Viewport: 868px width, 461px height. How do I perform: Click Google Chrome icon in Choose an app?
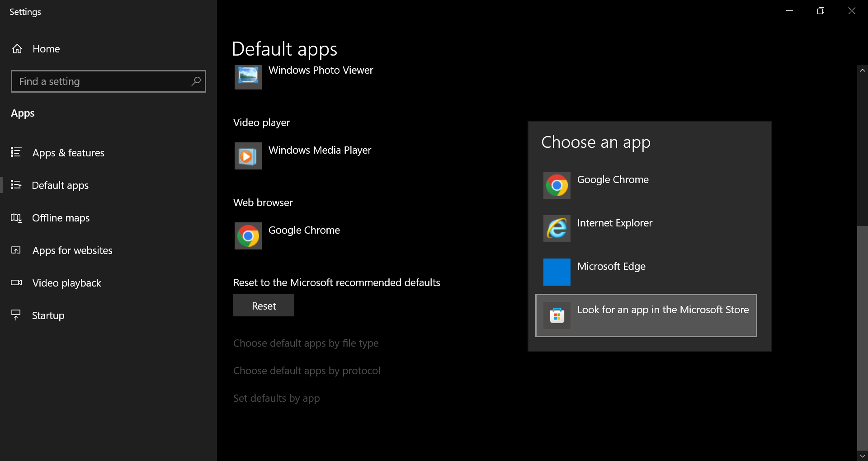tap(557, 185)
